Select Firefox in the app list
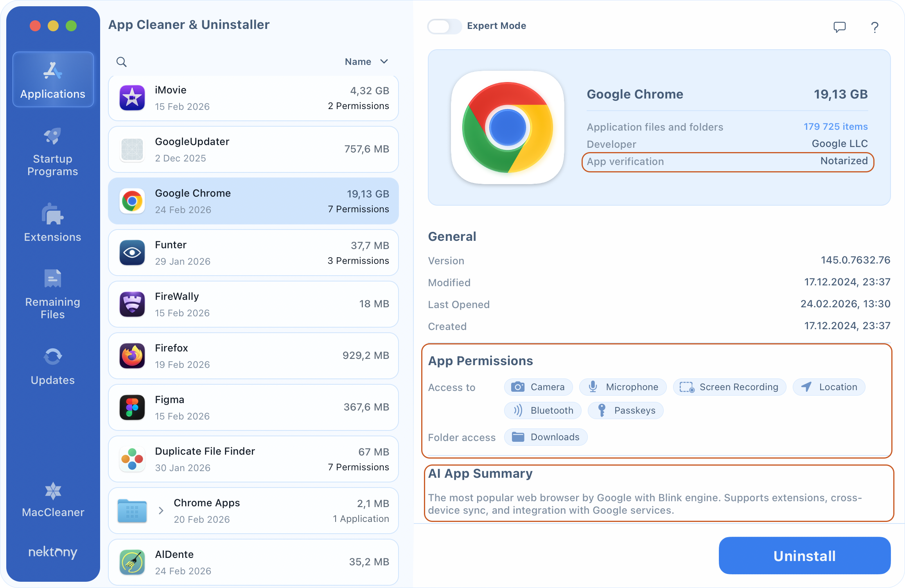 pos(253,355)
